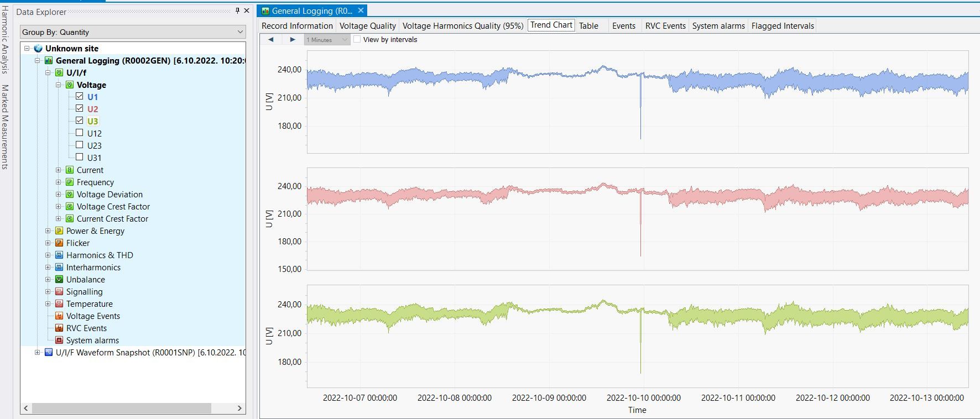Click the Voltage Events icon

click(59, 316)
